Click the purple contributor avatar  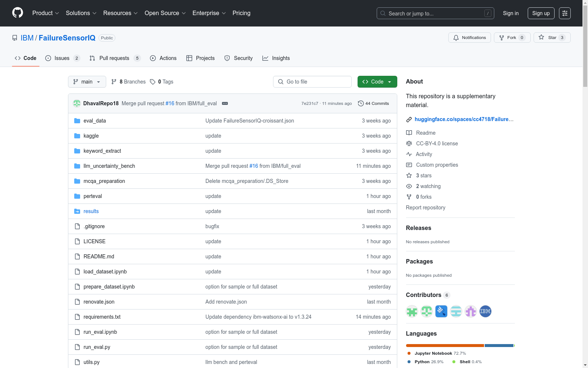[x=471, y=311]
